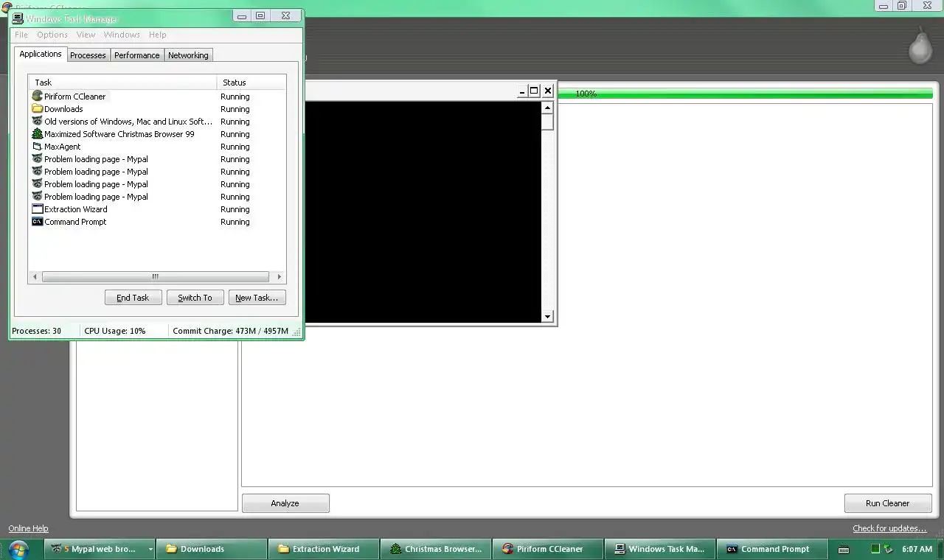
Task: Click the Christmas Browser 99 tree icon
Action: [x=37, y=134]
